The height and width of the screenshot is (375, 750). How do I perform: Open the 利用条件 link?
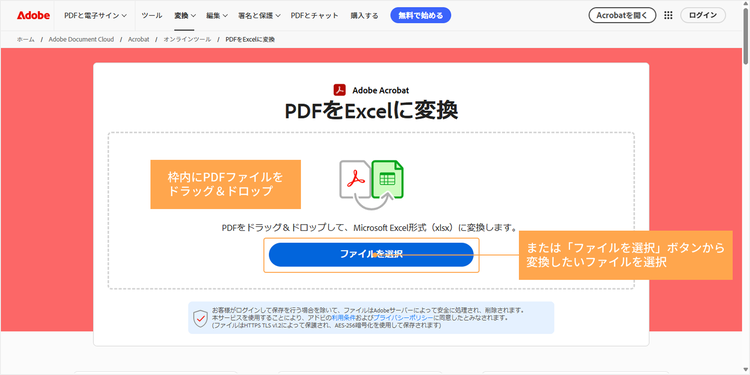click(342, 318)
